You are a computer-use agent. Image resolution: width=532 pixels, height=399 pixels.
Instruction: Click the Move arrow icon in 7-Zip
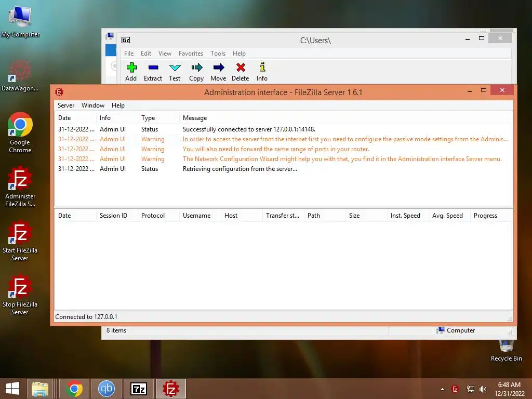pos(219,67)
